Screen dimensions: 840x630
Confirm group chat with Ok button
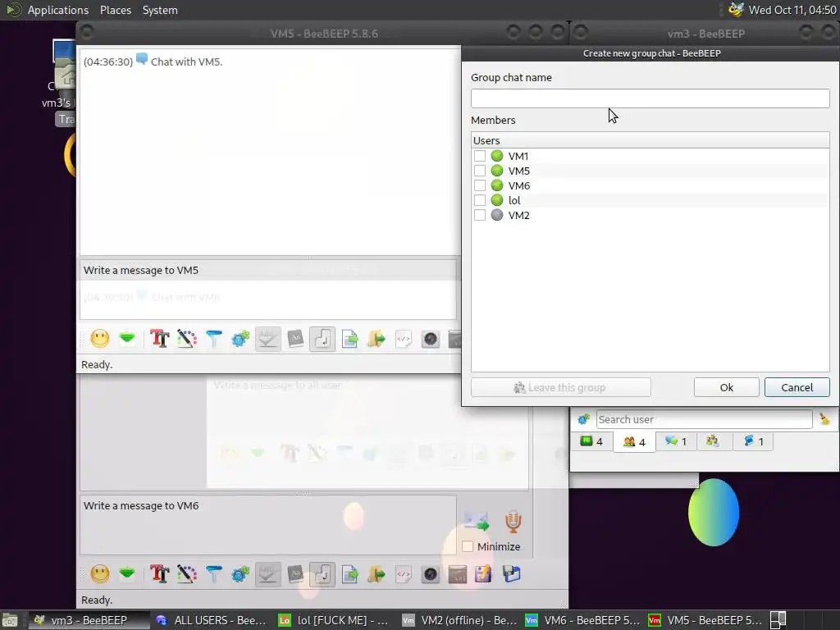[727, 387]
